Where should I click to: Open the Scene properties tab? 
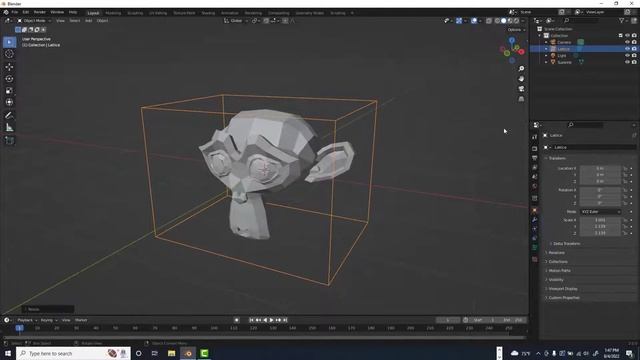535,177
